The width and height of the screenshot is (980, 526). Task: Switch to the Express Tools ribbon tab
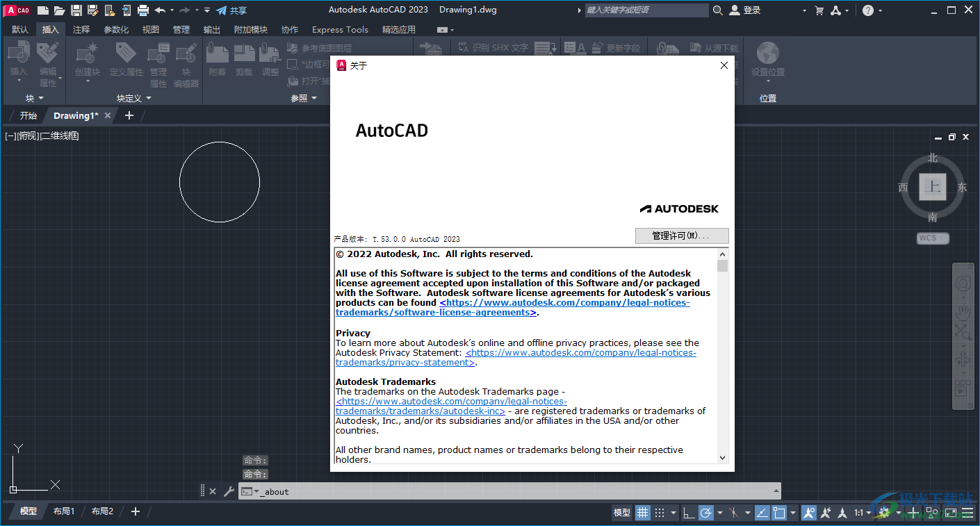[340, 29]
